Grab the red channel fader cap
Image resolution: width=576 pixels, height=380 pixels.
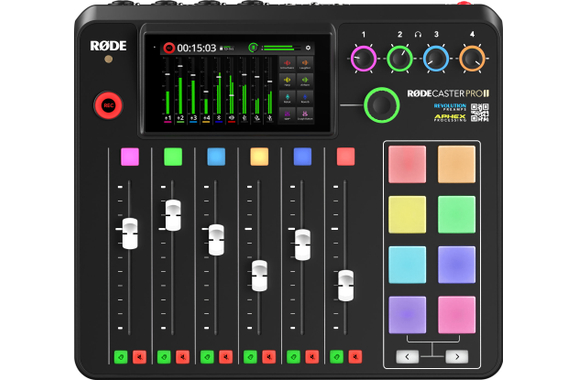point(346,286)
